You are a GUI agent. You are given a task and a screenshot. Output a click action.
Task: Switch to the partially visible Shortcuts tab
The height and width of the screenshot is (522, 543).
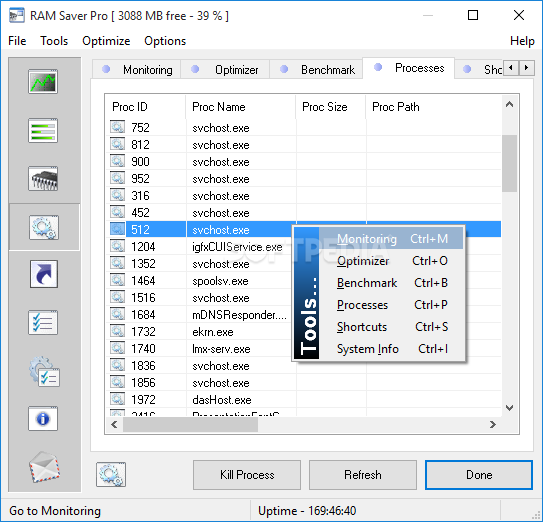coord(480,70)
